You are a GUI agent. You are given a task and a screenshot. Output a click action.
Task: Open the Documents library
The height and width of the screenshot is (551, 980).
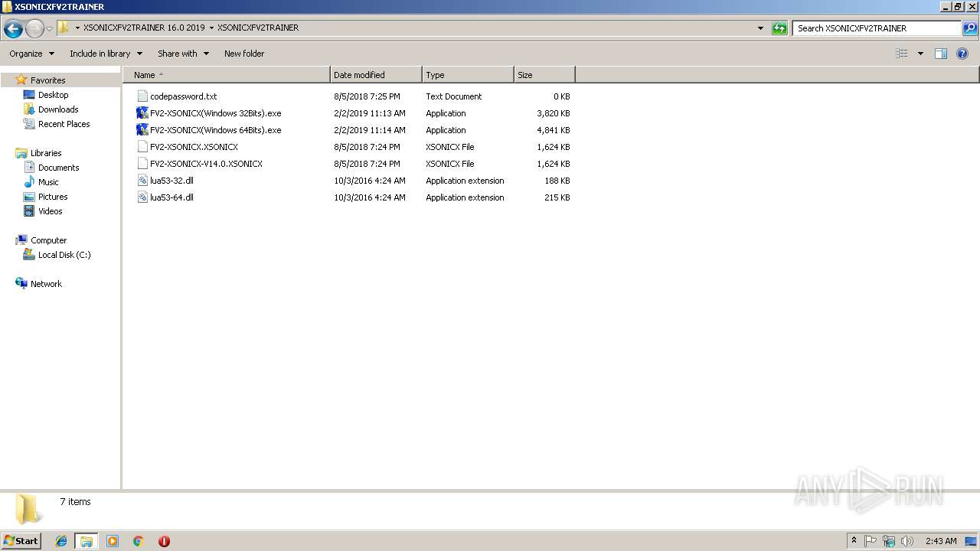point(58,168)
